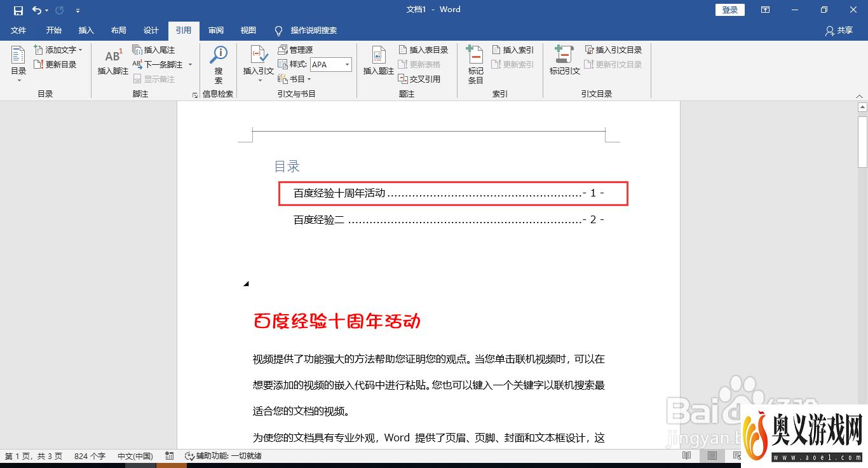Click 操作说明搜索 tell-me search box

(x=306, y=31)
